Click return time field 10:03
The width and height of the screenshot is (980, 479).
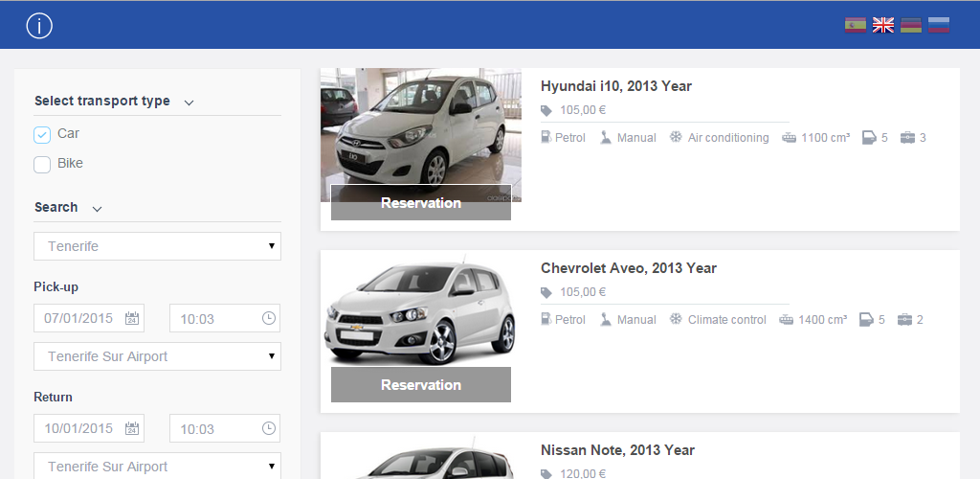click(225, 428)
